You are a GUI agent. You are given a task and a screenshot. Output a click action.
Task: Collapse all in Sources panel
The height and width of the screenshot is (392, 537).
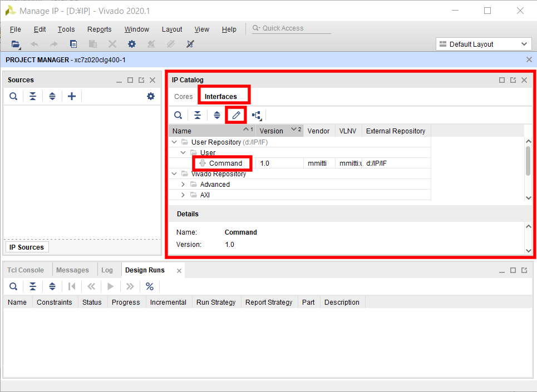click(33, 96)
